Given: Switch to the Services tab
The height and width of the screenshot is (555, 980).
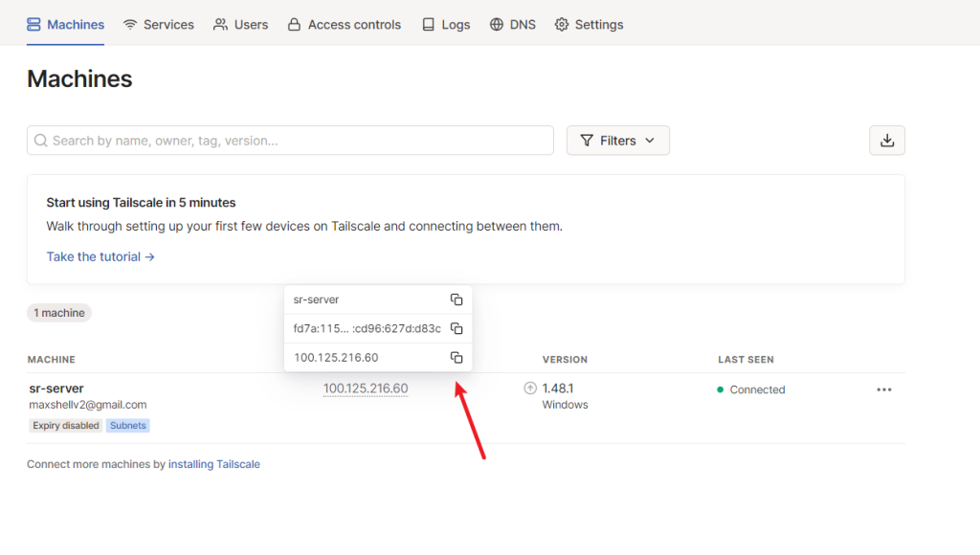Looking at the screenshot, I should pyautogui.click(x=159, y=24).
